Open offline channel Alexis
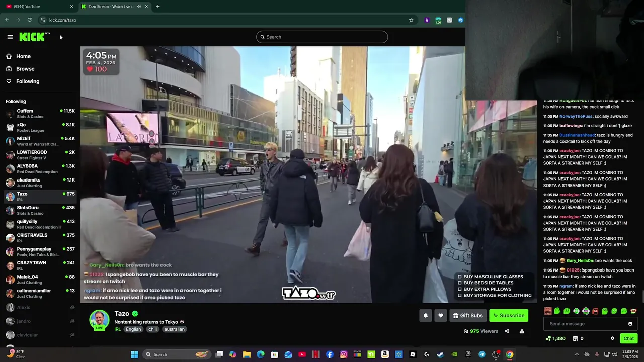Viewport: 644px width, 362px height. pyautogui.click(x=40, y=307)
